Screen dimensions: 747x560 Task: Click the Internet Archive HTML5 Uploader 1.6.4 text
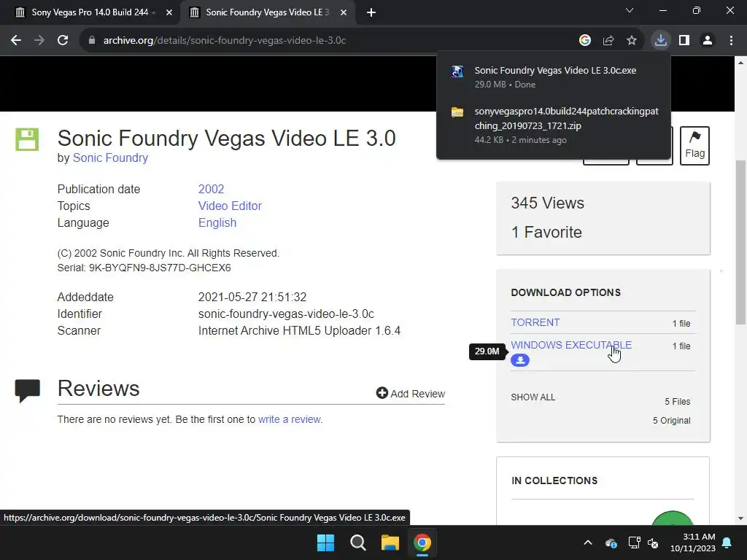click(x=299, y=330)
